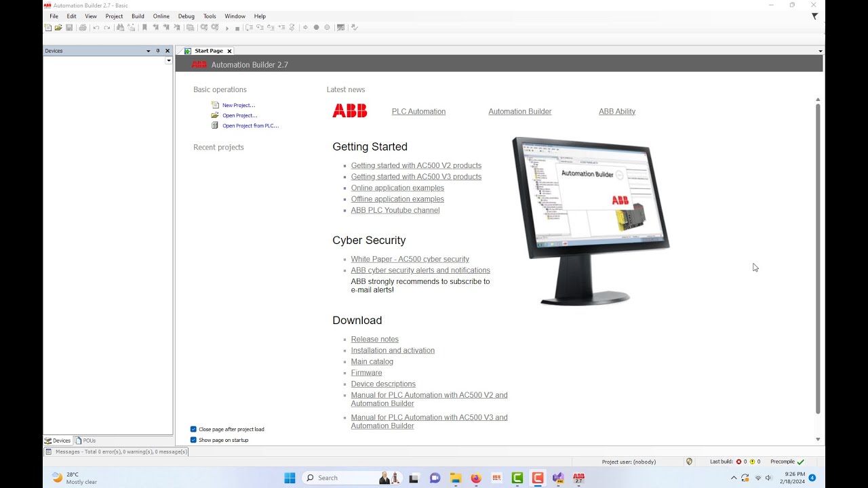This screenshot has width=868, height=488.
Task: Open the Help menu
Action: 260,16
